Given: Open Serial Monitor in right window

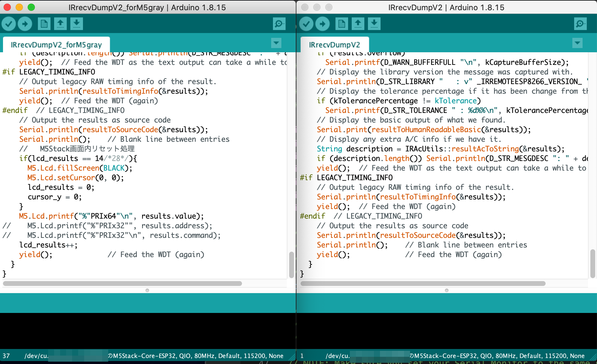Looking at the screenshot, I should (580, 24).
